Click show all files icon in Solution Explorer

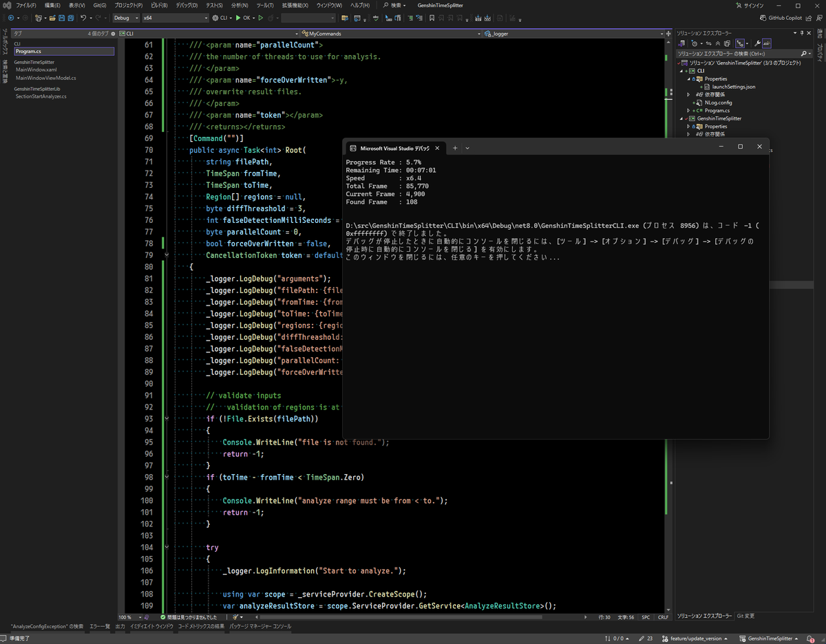[x=727, y=43]
